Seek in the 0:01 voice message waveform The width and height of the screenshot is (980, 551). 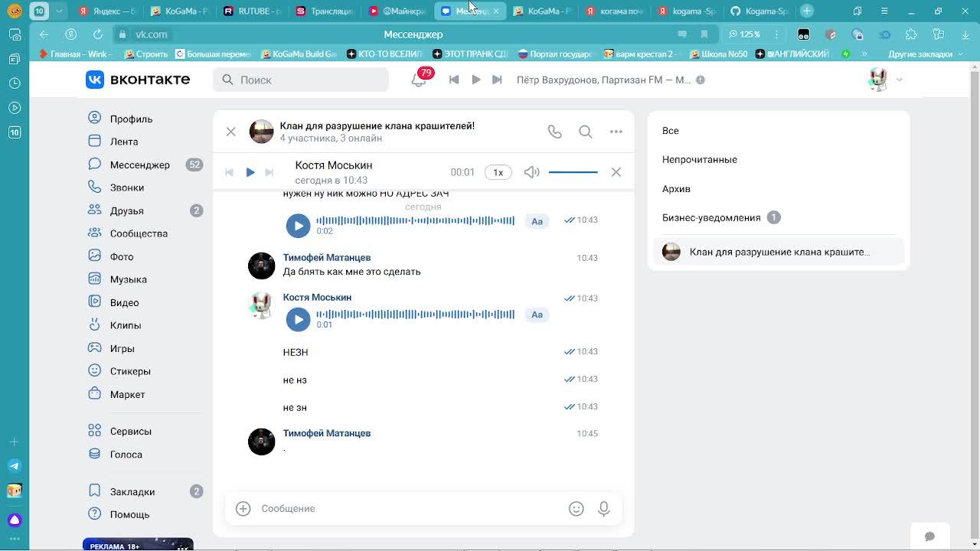[x=415, y=315]
